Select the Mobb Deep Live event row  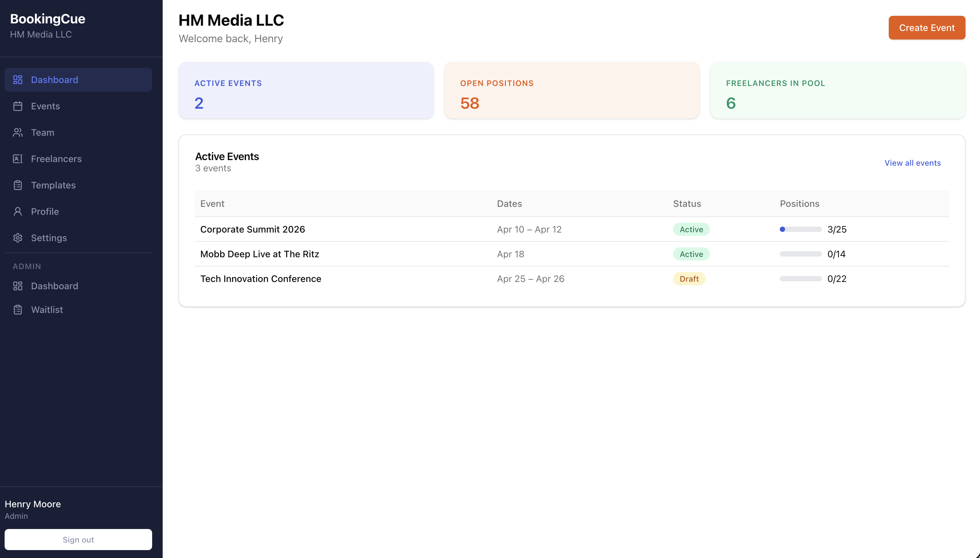(x=260, y=254)
